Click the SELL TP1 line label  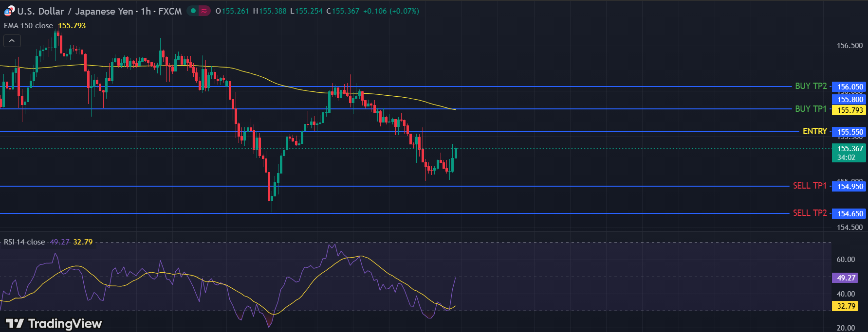click(x=810, y=186)
